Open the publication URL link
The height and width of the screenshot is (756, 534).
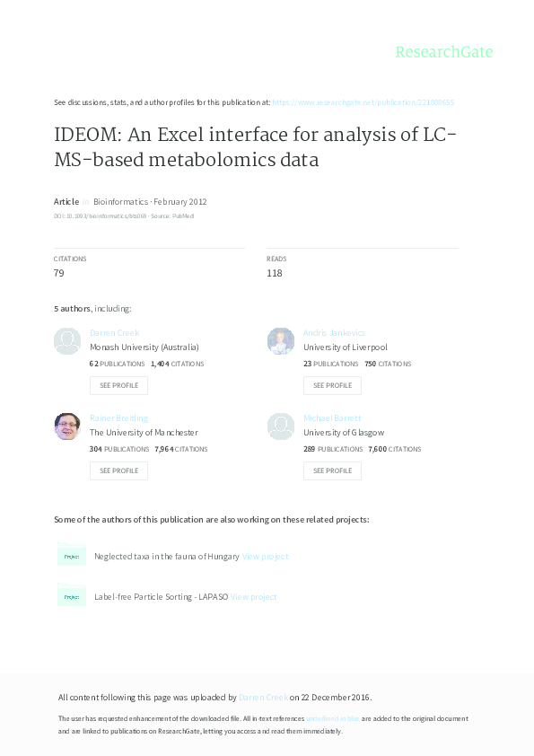tap(363, 101)
